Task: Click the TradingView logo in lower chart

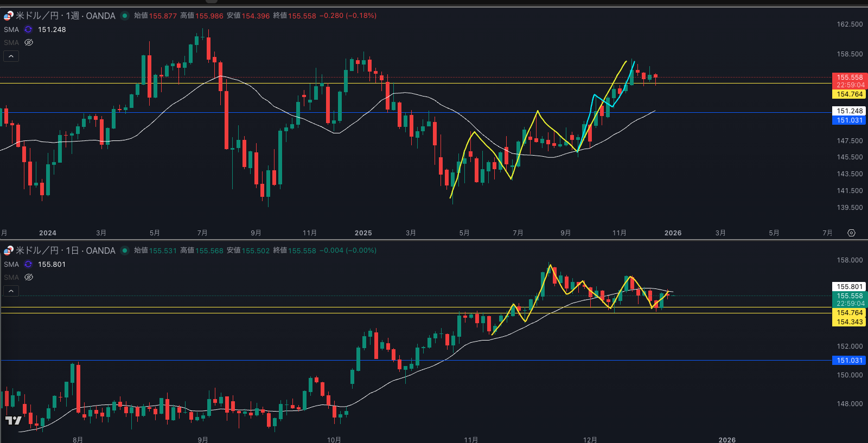Action: click(13, 420)
